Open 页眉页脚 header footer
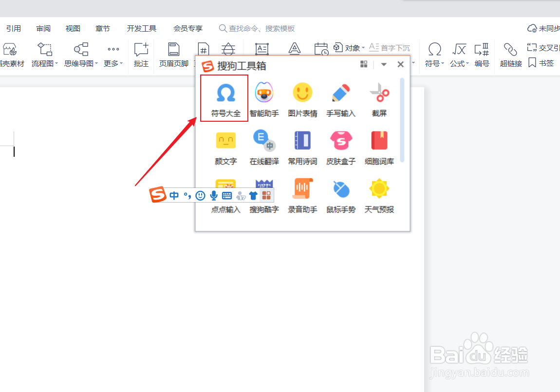This screenshot has width=560, height=392. tap(173, 55)
